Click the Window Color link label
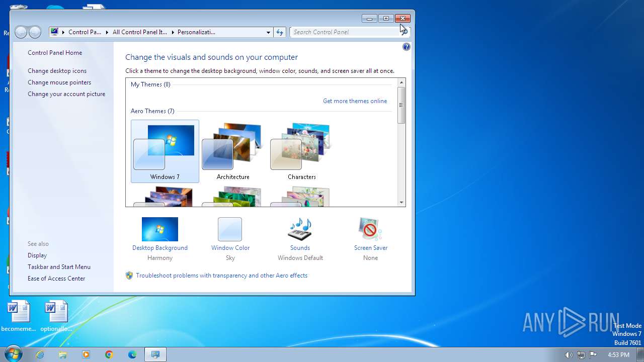The image size is (644, 362). 230,248
